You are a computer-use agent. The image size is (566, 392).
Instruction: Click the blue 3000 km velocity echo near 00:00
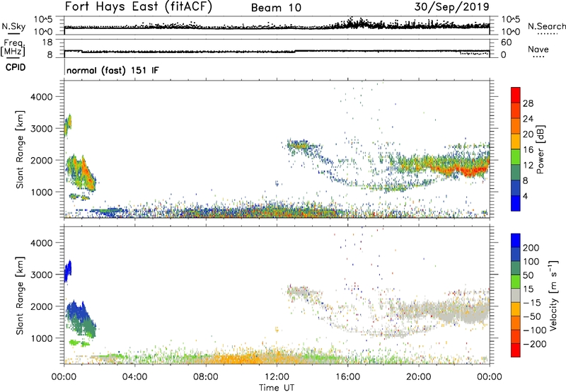point(68,271)
